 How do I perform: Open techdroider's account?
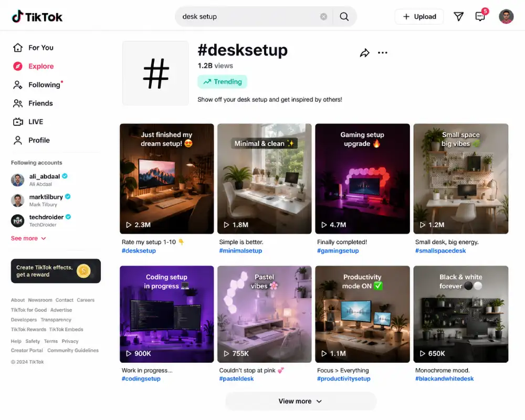(41, 220)
